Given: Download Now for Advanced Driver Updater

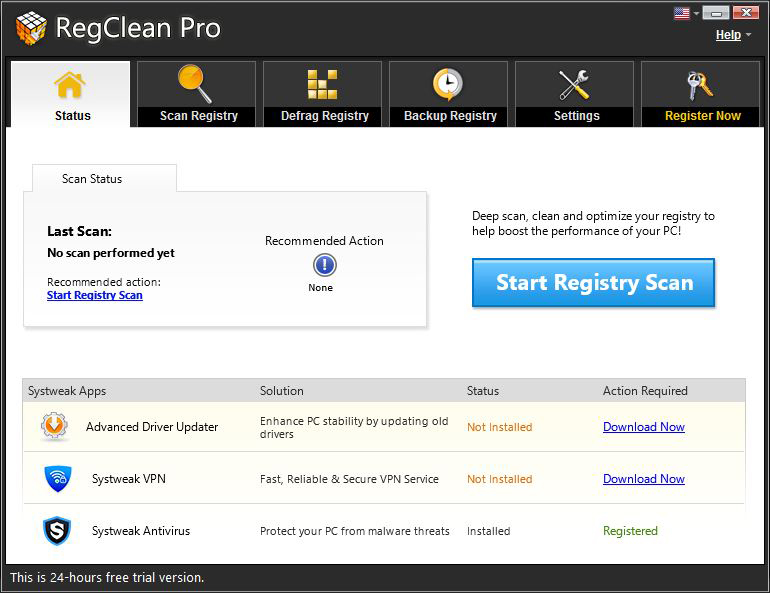Looking at the screenshot, I should coord(644,427).
